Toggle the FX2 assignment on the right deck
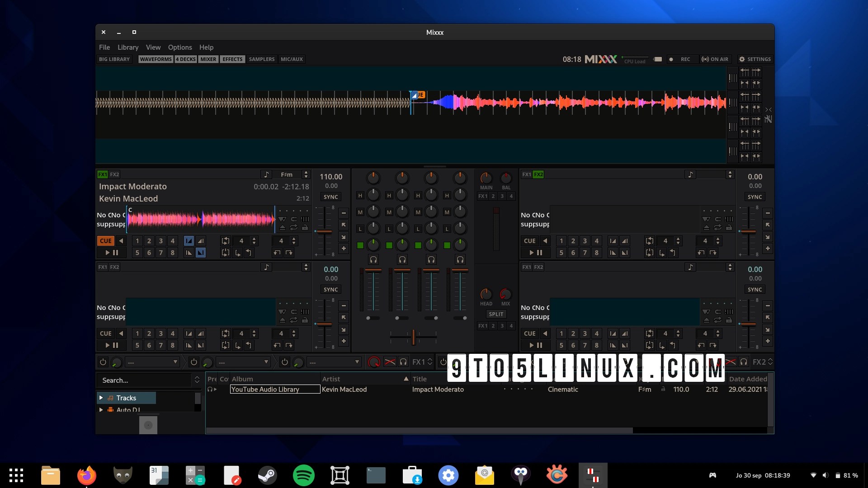868x488 pixels. (x=538, y=174)
